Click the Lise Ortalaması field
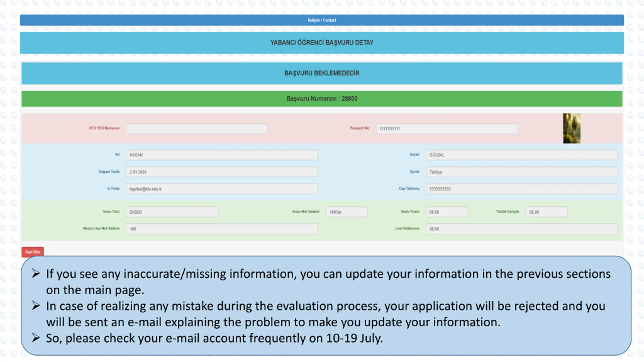 (x=521, y=229)
